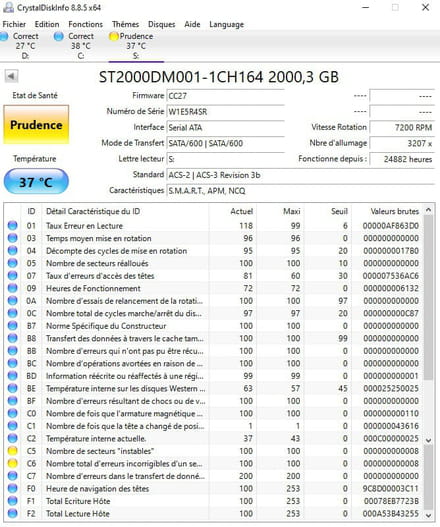Image resolution: width=440 pixels, height=527 pixels.
Task: Click the Caractéristiques field S.M.A.R.T., APM, NCQ
Action: (301, 191)
